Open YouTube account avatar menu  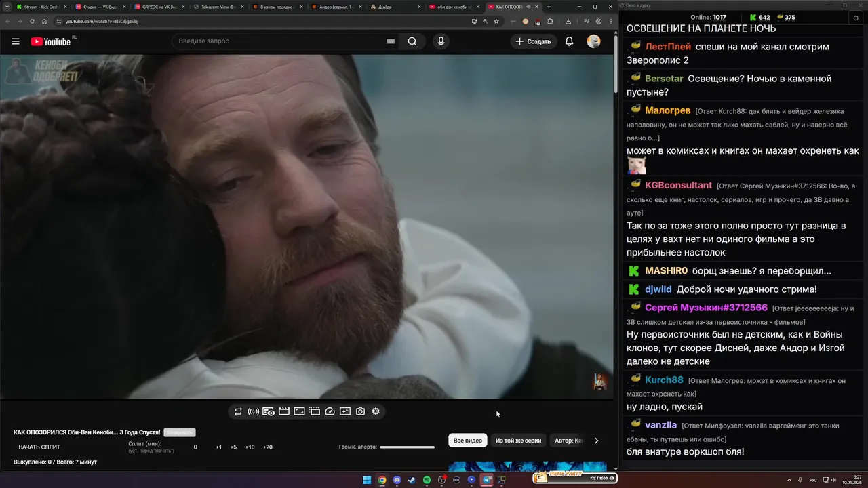593,41
